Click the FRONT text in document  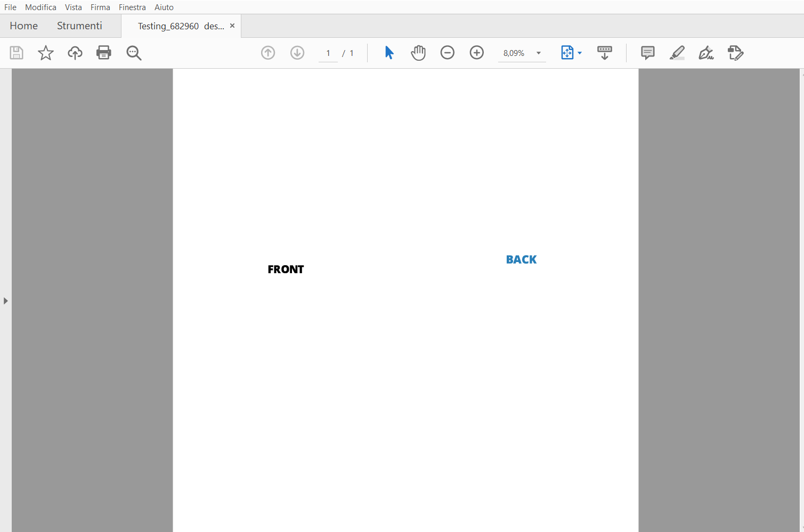point(286,269)
